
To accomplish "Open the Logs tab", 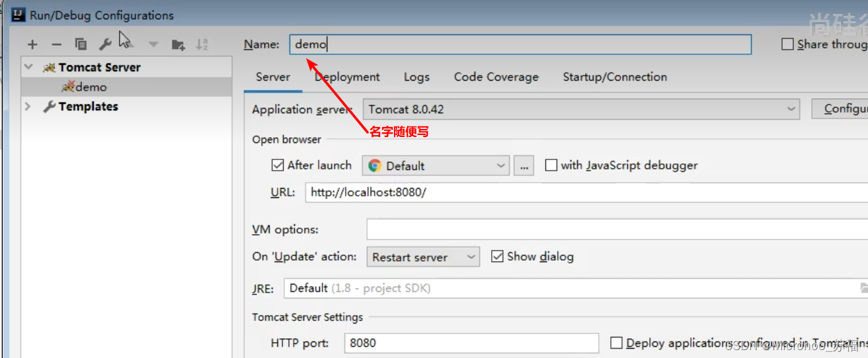I will point(416,77).
